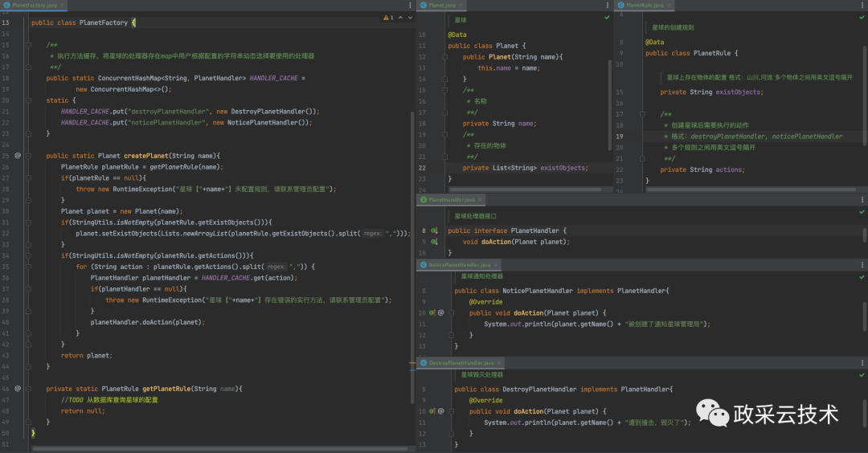This screenshot has height=453, width=868.
Task: Click green inspection checkmark in Planet.java editor
Action: [607, 17]
